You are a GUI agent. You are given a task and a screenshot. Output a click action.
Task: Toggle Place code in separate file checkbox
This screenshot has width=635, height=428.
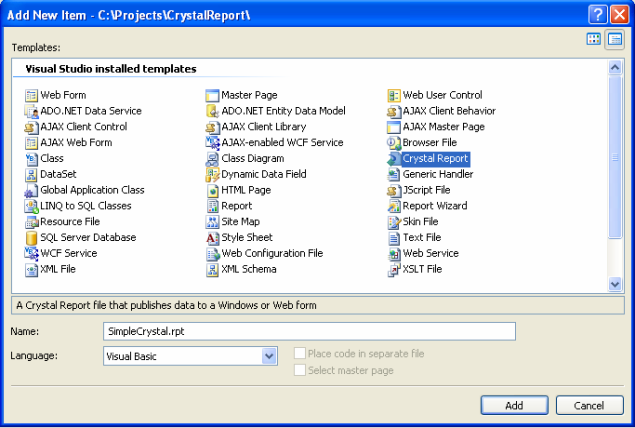tap(300, 354)
